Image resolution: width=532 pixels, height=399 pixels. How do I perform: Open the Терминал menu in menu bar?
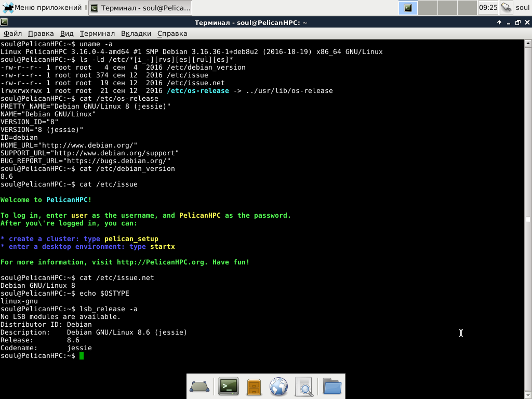[97, 34]
